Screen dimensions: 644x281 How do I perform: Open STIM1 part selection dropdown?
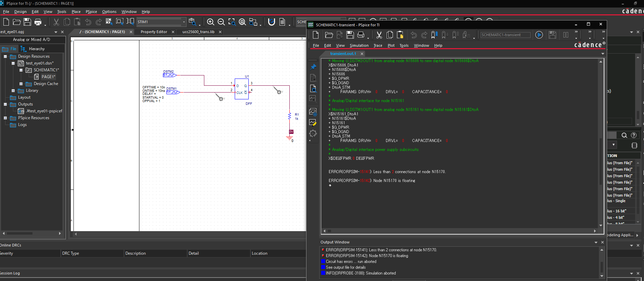tap(184, 22)
